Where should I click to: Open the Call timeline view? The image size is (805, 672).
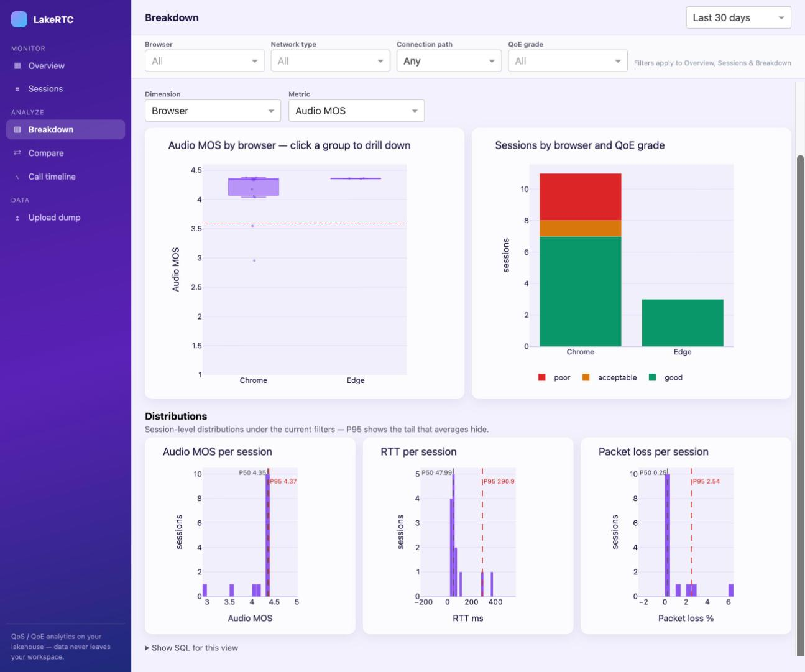pos(65,177)
